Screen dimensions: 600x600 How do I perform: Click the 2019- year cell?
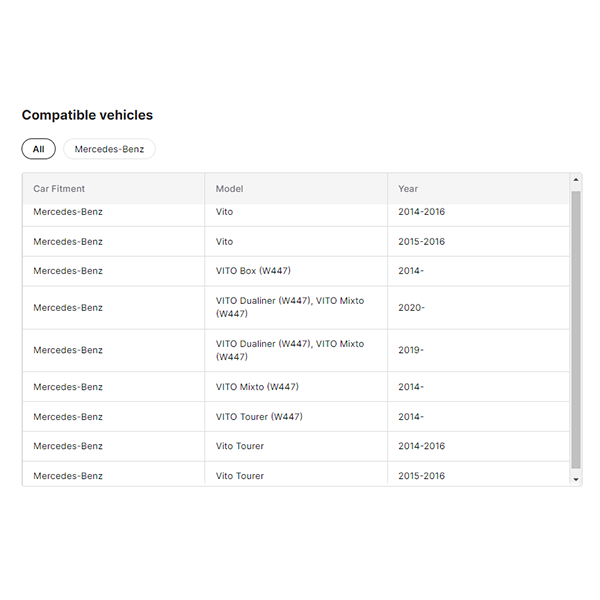(x=411, y=350)
